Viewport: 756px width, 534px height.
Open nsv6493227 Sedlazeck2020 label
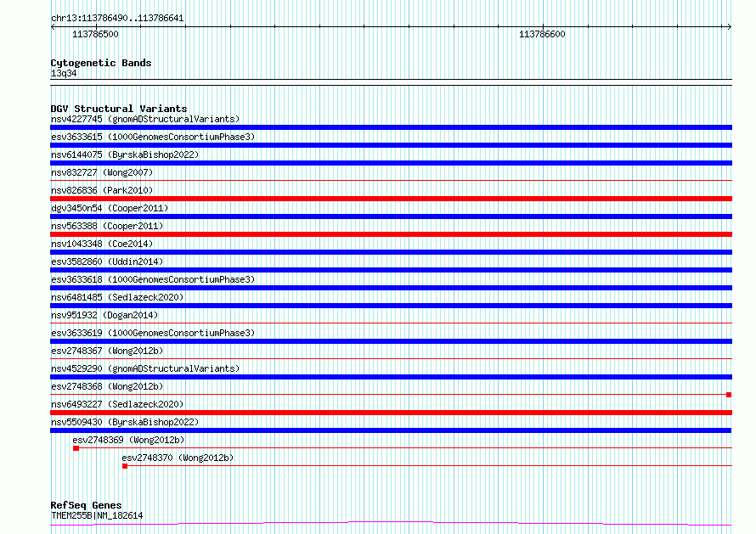(x=117, y=404)
